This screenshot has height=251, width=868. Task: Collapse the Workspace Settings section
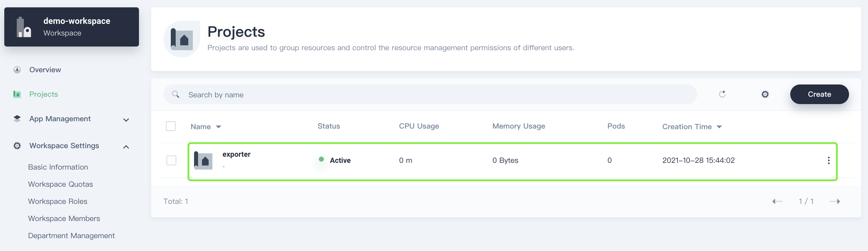[126, 147]
